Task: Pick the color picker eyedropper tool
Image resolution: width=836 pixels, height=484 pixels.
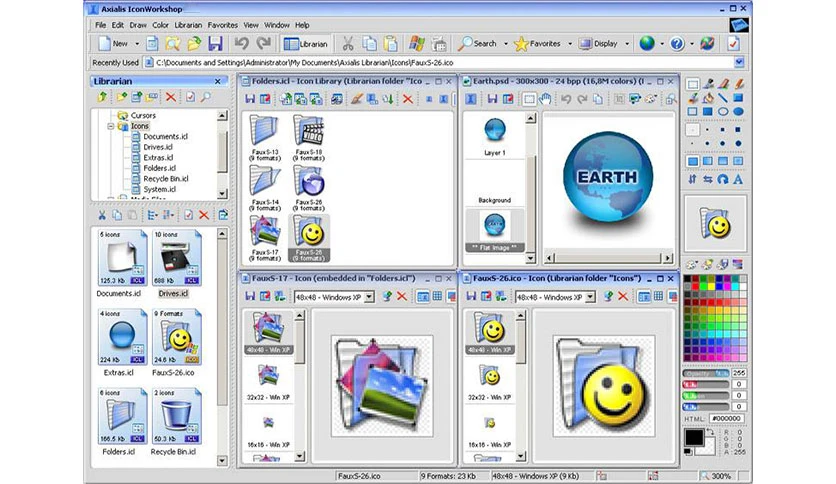Action: (708, 84)
